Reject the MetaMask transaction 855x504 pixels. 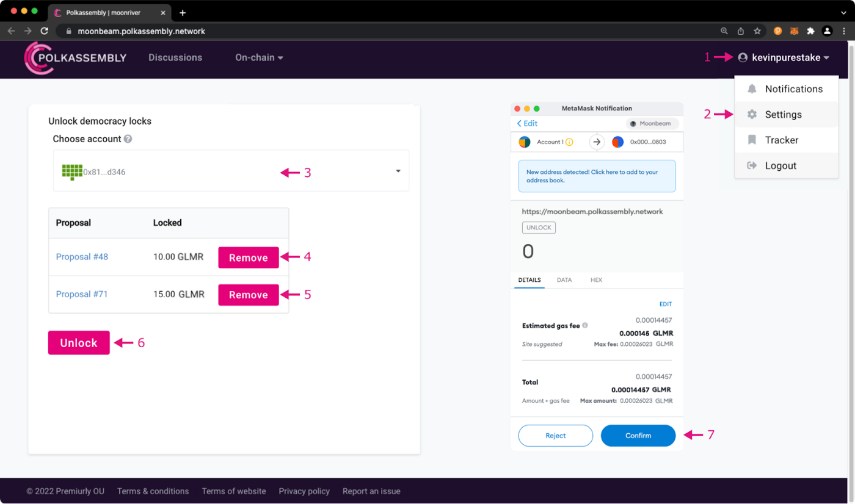556,436
